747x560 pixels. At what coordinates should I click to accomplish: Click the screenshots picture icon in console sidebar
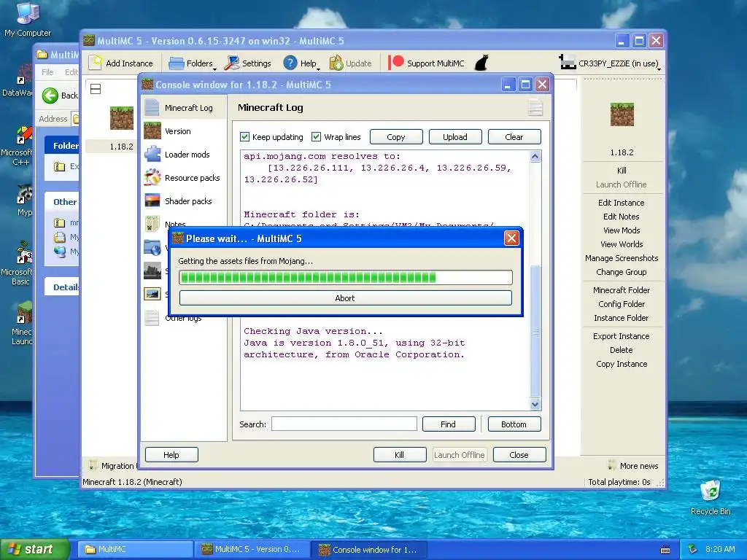pos(152,295)
